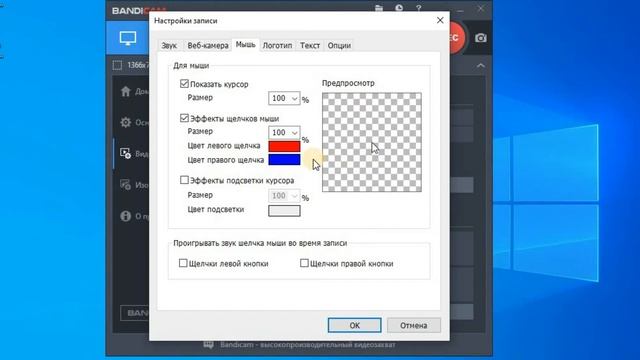
Task: Open cursor highlight size dropdown
Action: [284, 196]
